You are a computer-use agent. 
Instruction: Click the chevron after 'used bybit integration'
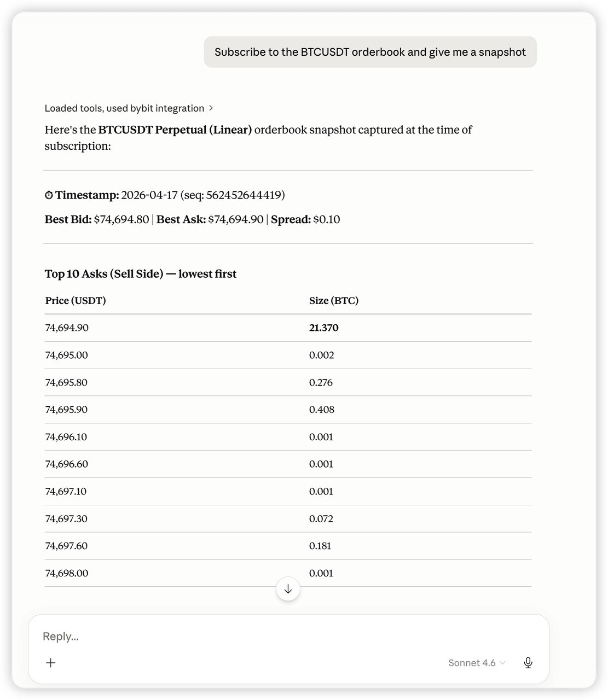[211, 108]
